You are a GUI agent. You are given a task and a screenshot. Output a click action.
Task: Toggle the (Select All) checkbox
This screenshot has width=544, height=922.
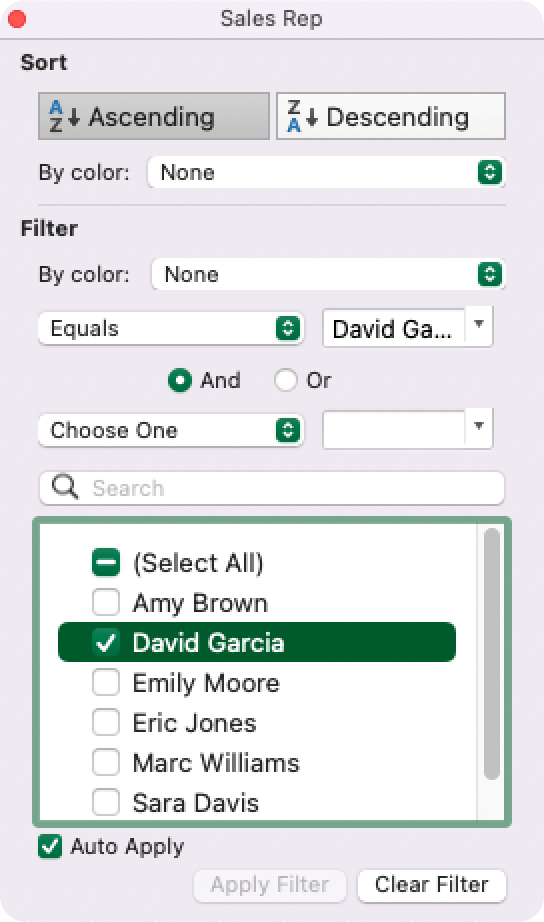106,563
